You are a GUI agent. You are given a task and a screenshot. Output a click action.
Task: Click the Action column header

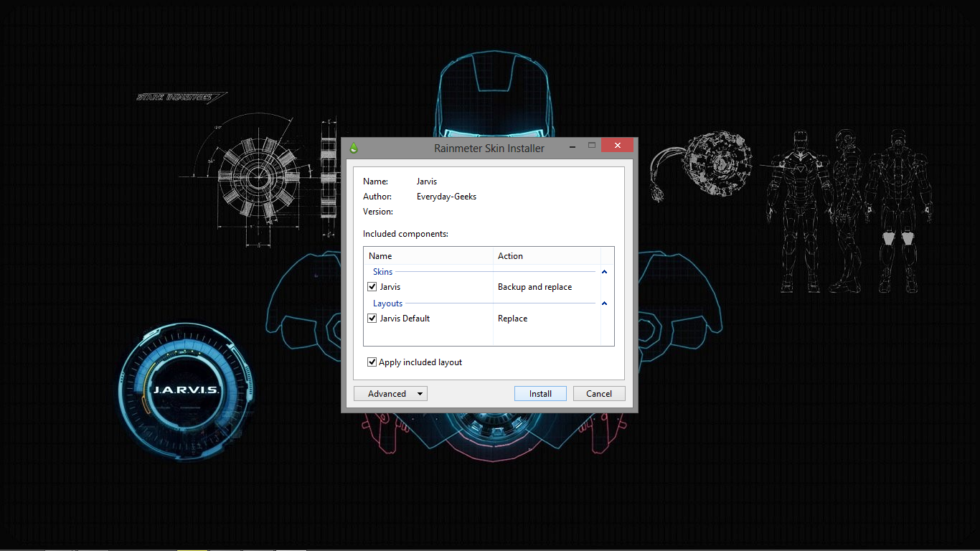[547, 256]
